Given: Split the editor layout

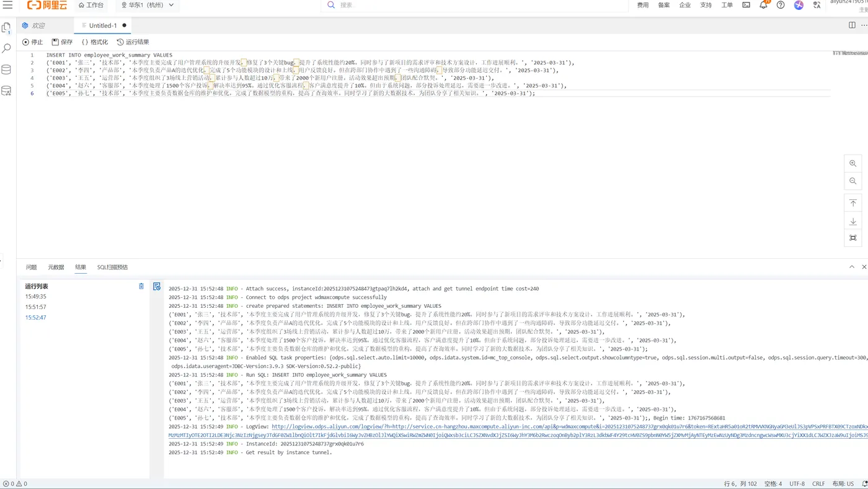Looking at the screenshot, I should pyautogui.click(x=852, y=25).
